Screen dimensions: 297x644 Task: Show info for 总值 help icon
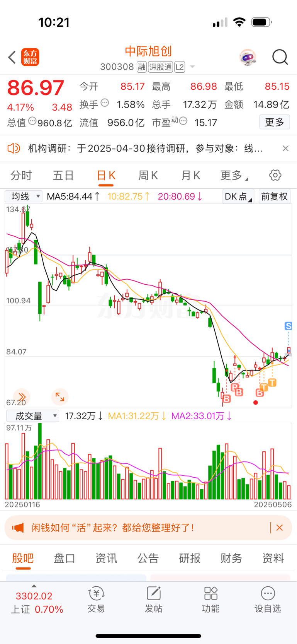point(32,121)
